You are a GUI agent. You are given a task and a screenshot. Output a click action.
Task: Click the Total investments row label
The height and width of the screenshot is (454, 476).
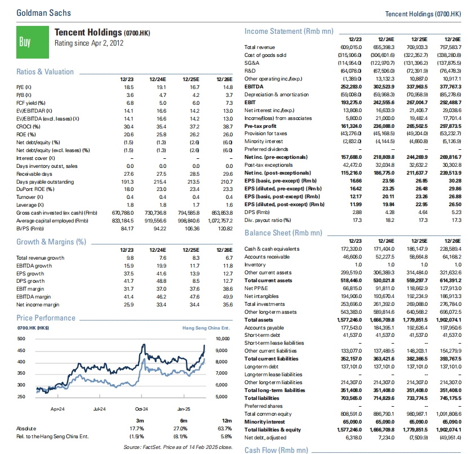[265, 304]
